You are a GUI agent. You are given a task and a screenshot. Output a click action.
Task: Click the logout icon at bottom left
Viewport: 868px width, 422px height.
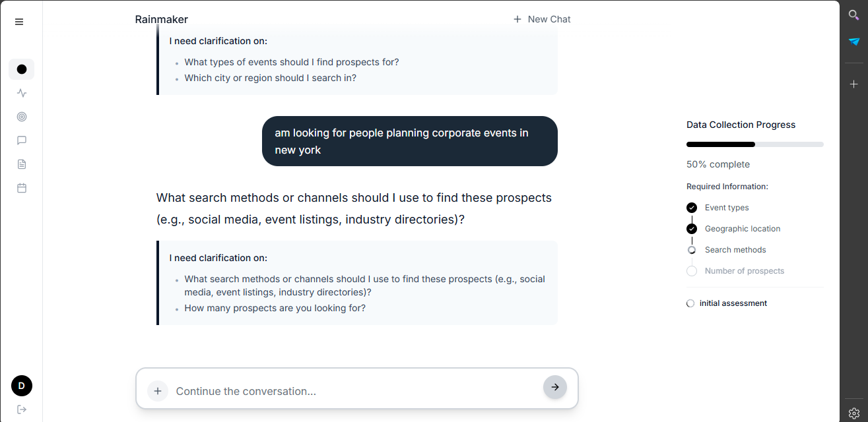click(x=22, y=409)
